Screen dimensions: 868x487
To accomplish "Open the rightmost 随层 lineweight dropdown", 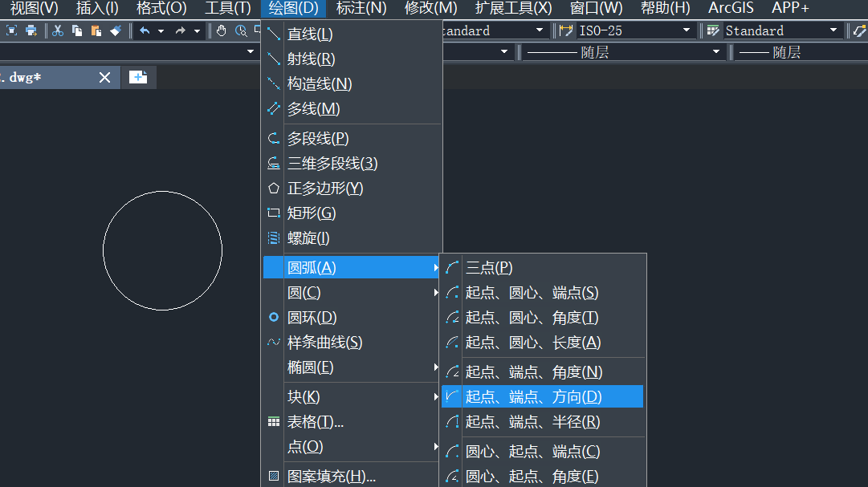I will click(801, 52).
